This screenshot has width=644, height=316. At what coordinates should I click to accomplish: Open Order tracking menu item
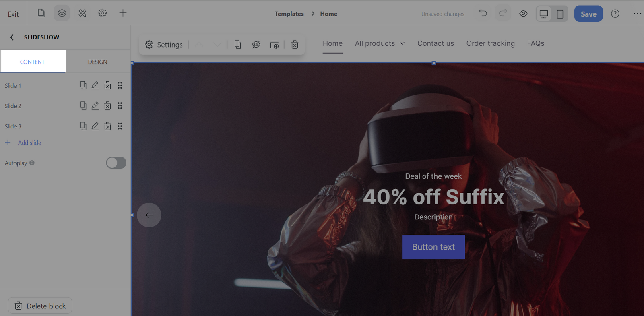pyautogui.click(x=490, y=43)
